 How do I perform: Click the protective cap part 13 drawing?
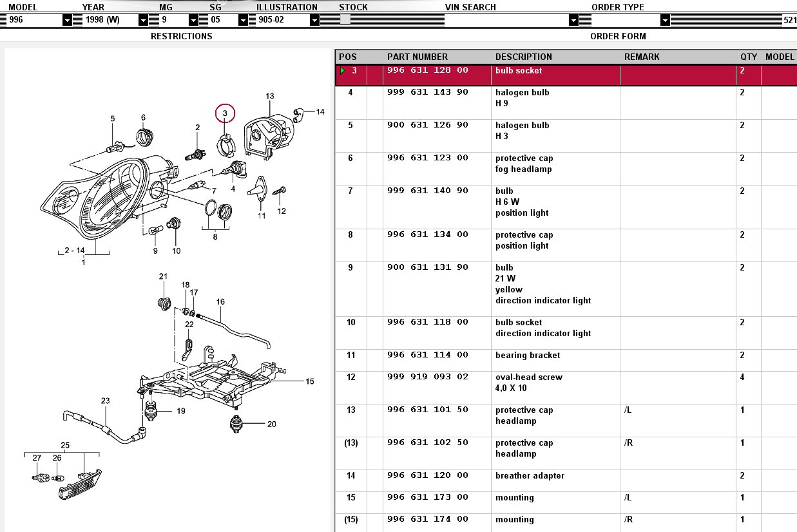tap(264, 135)
